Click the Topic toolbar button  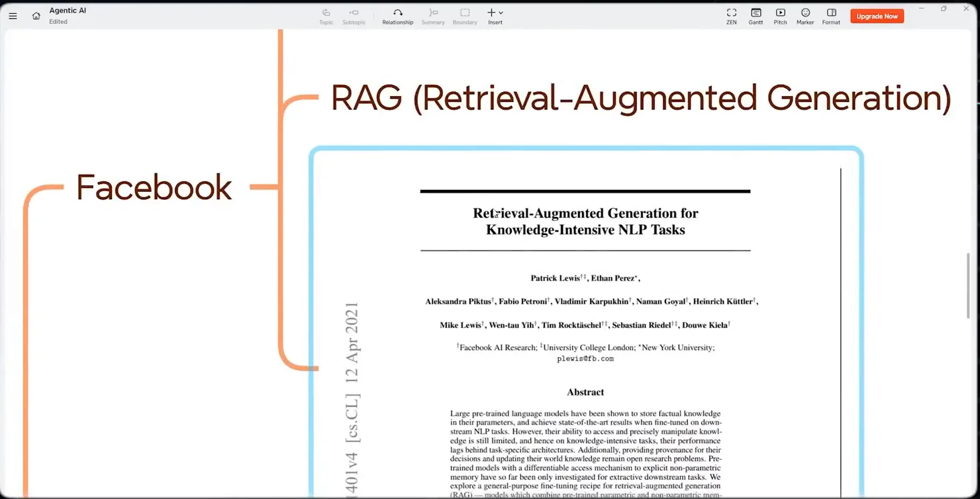[326, 17]
